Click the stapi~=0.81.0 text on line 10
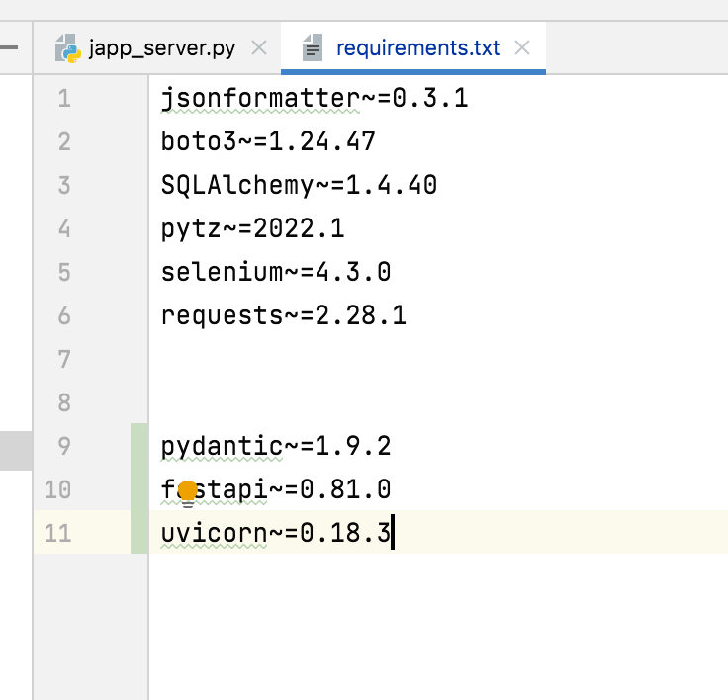Screen dimensions: 728x700 pos(291,489)
